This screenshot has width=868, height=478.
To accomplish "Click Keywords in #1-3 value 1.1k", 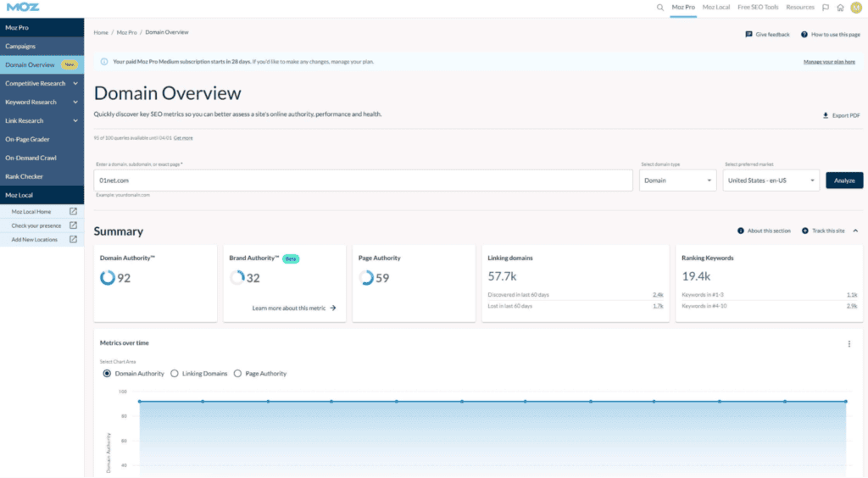I will click(852, 295).
